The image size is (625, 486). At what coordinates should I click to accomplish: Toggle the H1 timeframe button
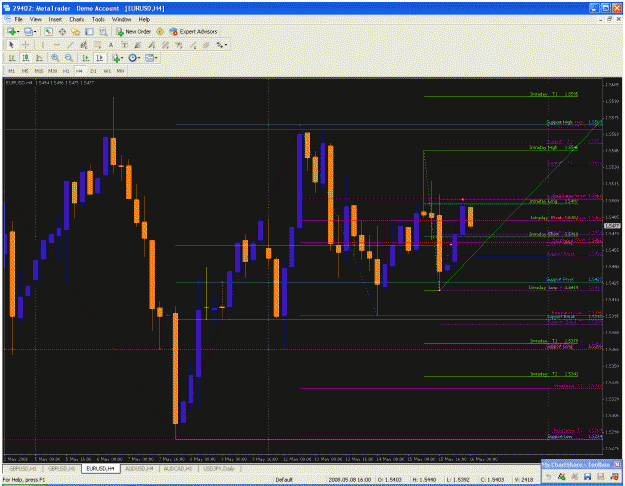click(66, 71)
